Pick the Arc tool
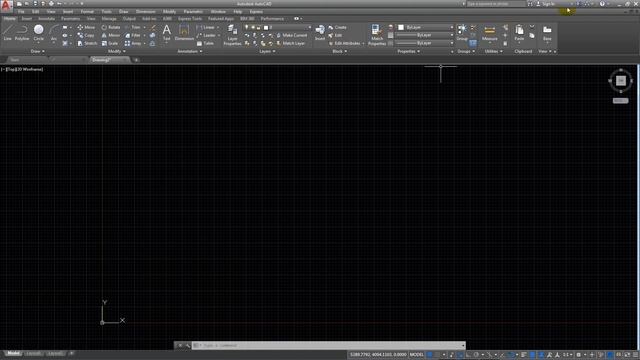 pos(53,32)
